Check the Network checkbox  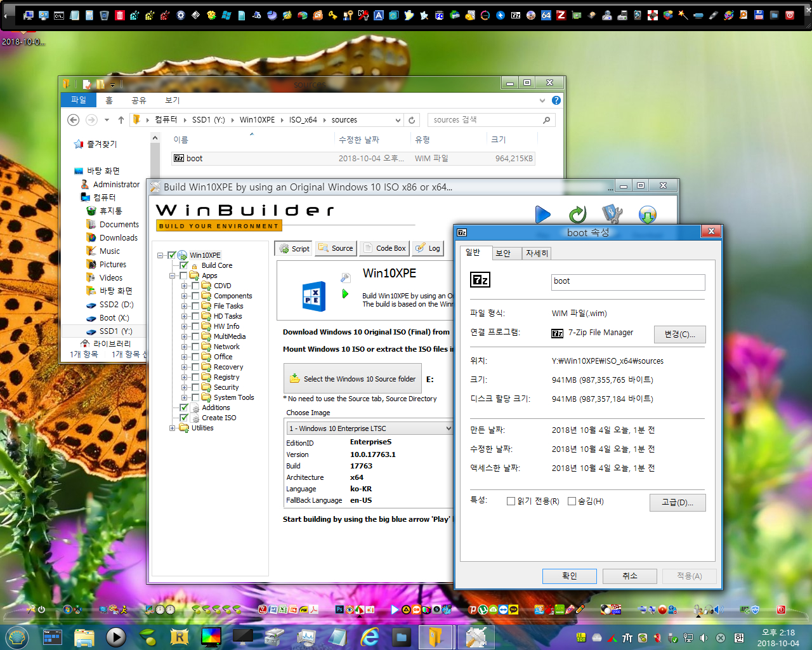pos(196,347)
